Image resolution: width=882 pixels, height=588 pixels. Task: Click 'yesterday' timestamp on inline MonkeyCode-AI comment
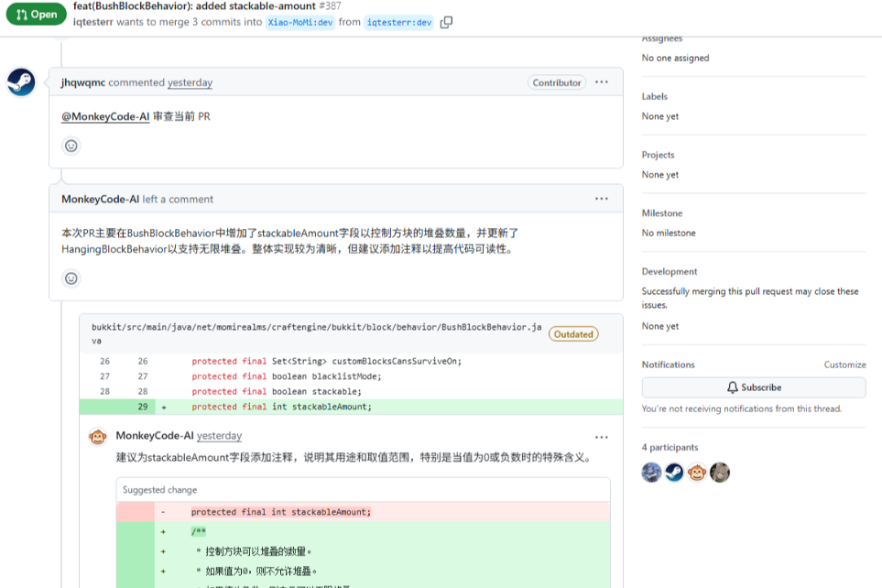[x=220, y=436]
